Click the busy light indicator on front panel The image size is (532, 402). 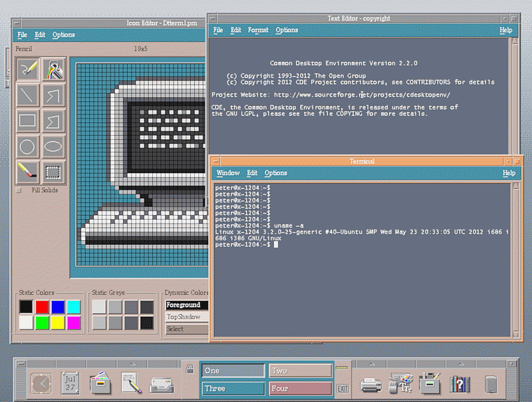[x=342, y=367]
